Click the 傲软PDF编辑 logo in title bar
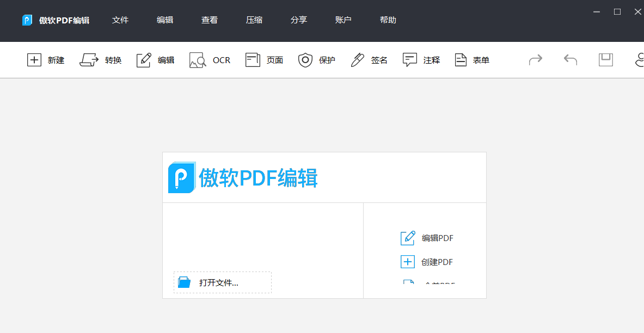 [27, 20]
